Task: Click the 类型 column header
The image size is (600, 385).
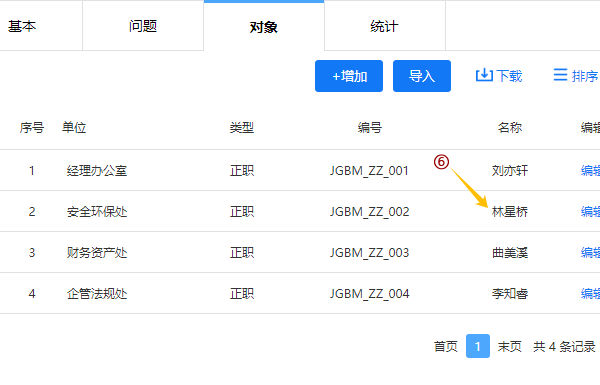Action: click(x=242, y=127)
